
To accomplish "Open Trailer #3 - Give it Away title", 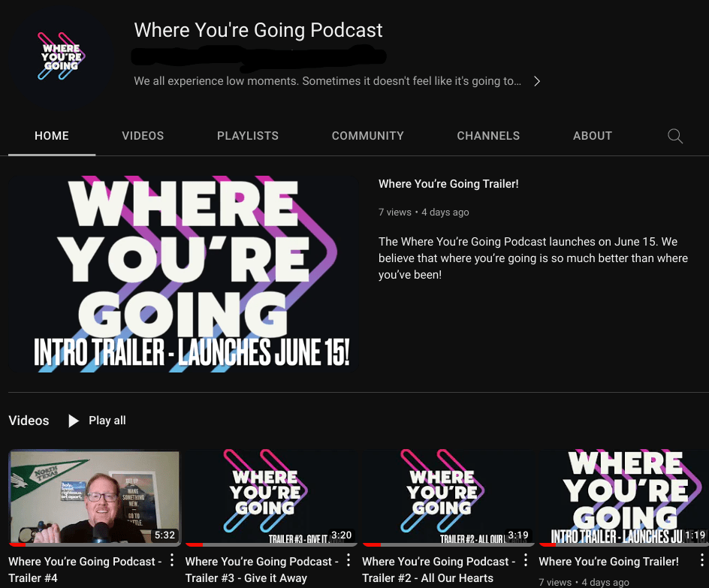I will tap(261, 569).
